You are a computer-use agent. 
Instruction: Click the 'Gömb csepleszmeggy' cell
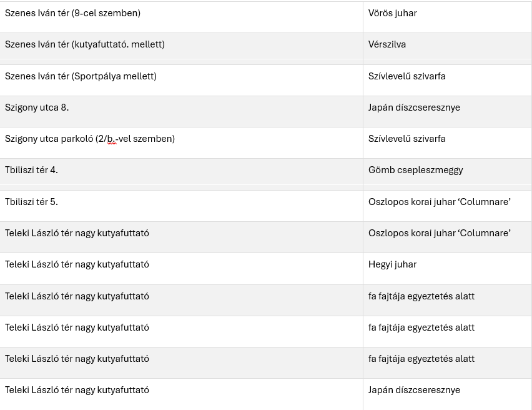coord(415,170)
